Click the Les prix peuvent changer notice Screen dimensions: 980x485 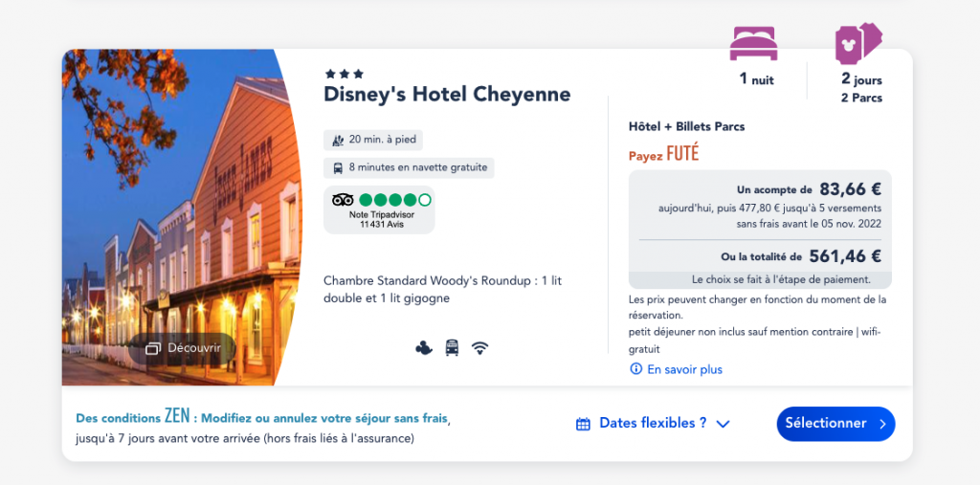(x=758, y=307)
